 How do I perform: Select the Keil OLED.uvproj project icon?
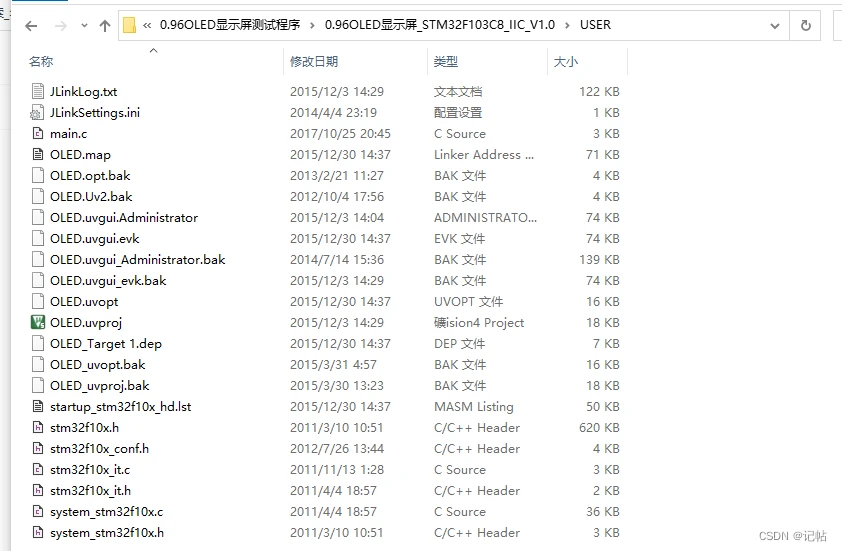pyautogui.click(x=38, y=322)
